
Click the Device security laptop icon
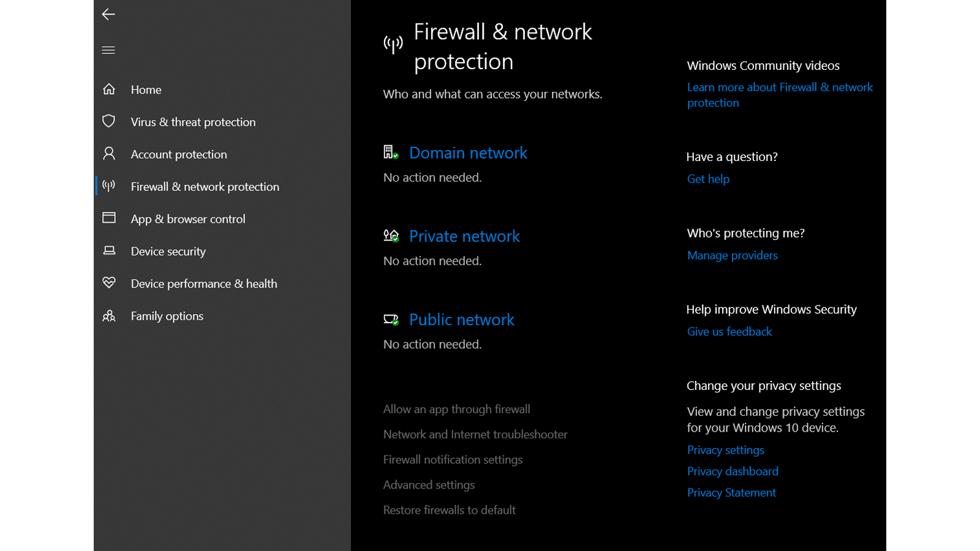coord(109,250)
